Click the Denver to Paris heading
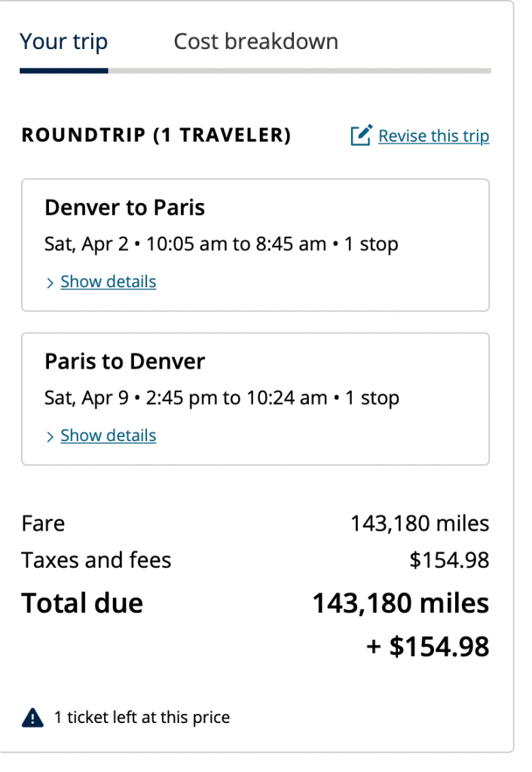The height and width of the screenshot is (772, 532). coord(125,207)
